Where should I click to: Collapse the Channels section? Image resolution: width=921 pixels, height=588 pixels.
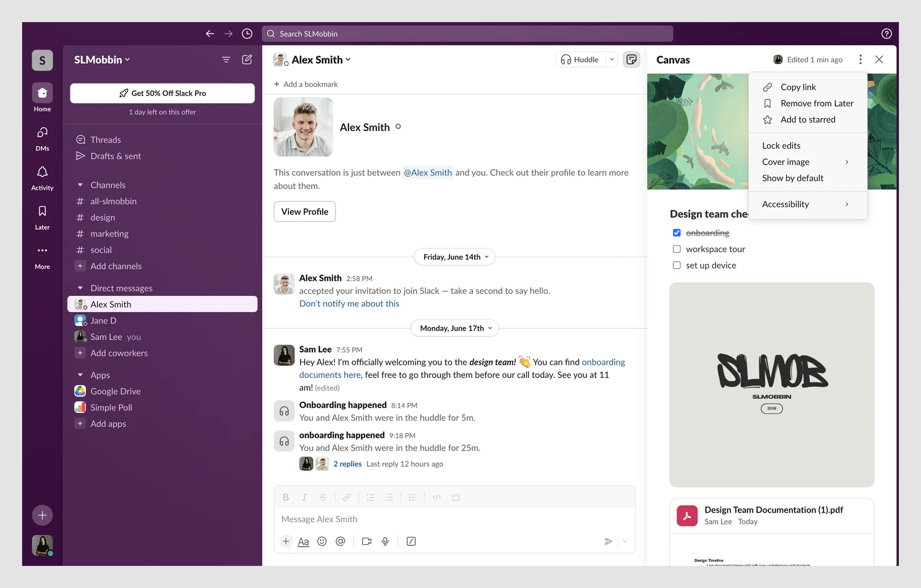[80, 185]
